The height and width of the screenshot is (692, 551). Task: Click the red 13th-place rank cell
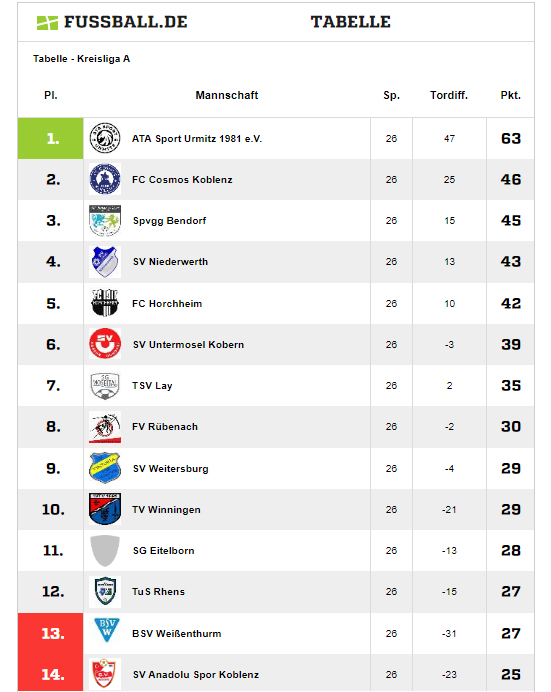51,633
